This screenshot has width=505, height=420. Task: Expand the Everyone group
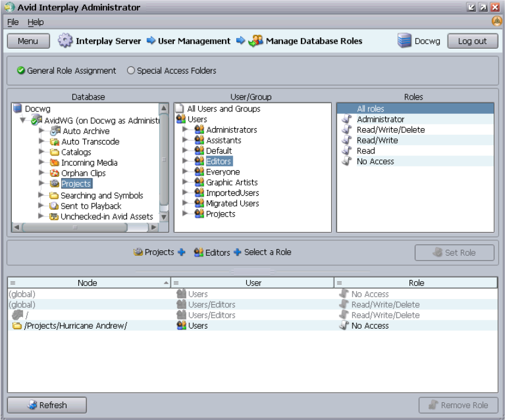point(185,171)
